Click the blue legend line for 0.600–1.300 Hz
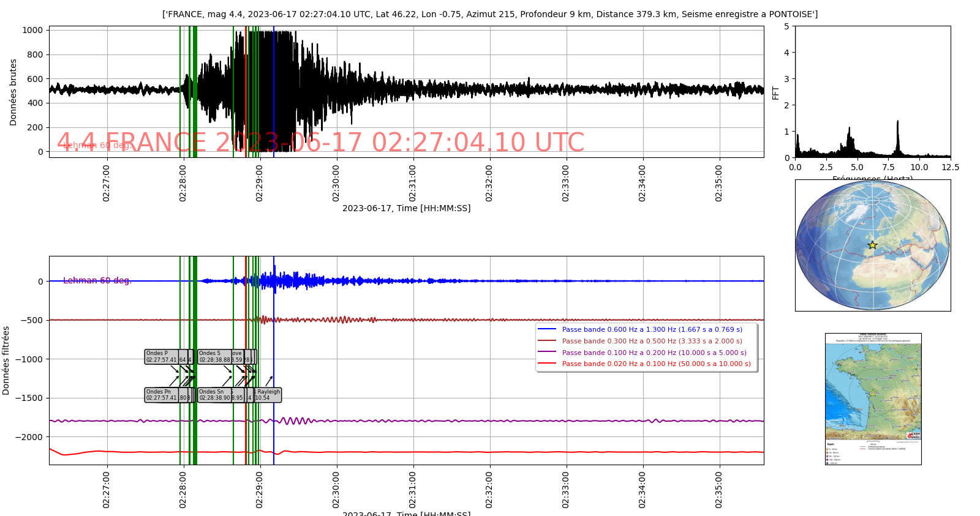Viewport: 980px width, 516px height. click(546, 329)
